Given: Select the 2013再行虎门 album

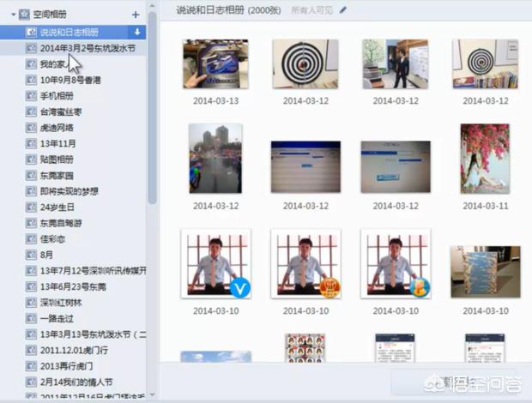Looking at the screenshot, I should tap(67, 366).
